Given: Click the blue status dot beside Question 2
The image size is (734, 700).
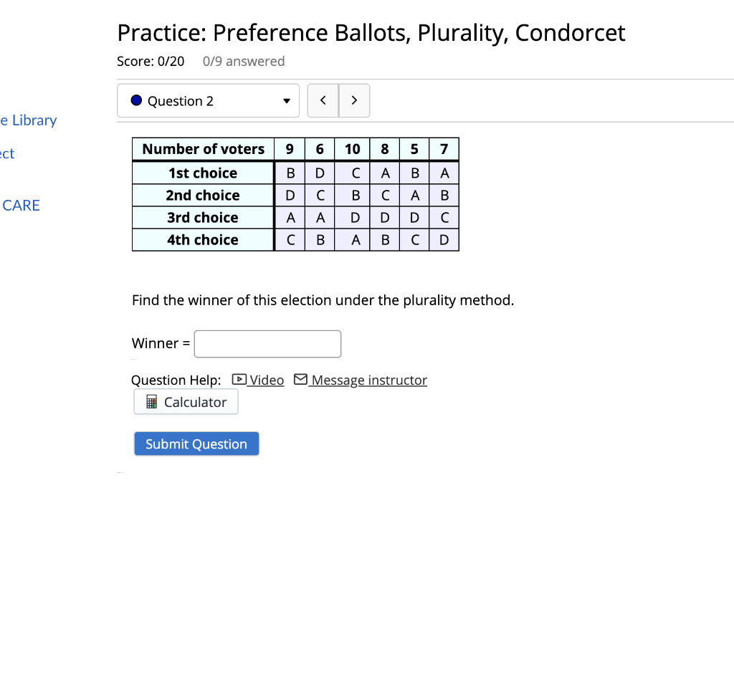Looking at the screenshot, I should (137, 101).
